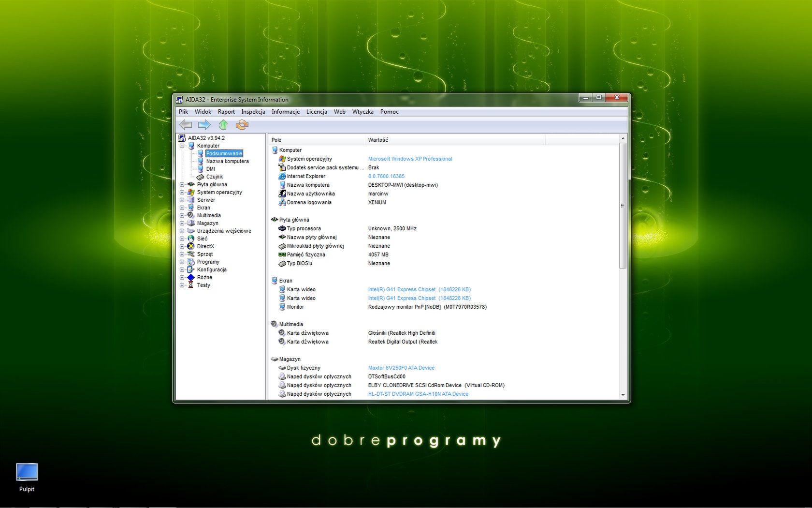The image size is (812, 508).
Task: Click the System operacyjny tree icon
Action: click(x=191, y=192)
